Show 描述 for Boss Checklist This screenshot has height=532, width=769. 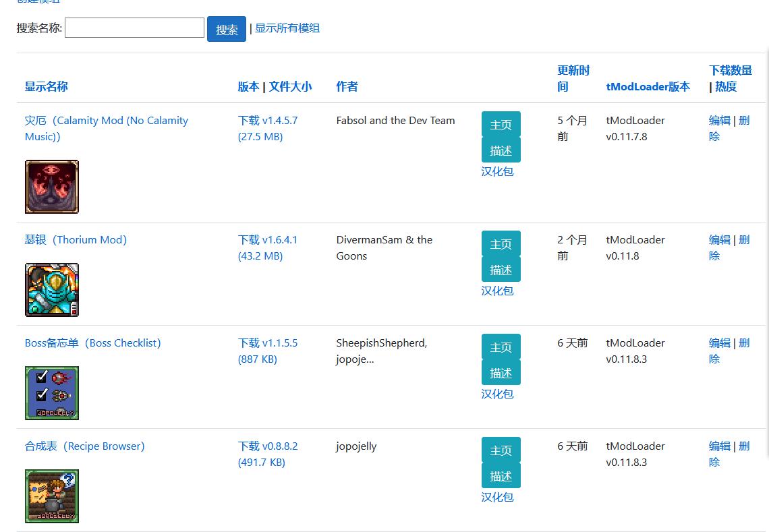pyautogui.click(x=501, y=373)
